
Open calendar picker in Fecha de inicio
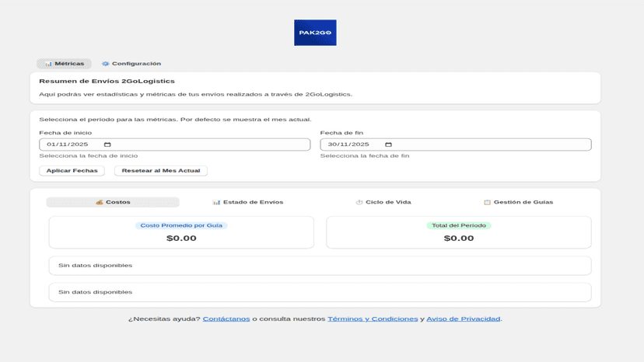pyautogui.click(x=107, y=144)
